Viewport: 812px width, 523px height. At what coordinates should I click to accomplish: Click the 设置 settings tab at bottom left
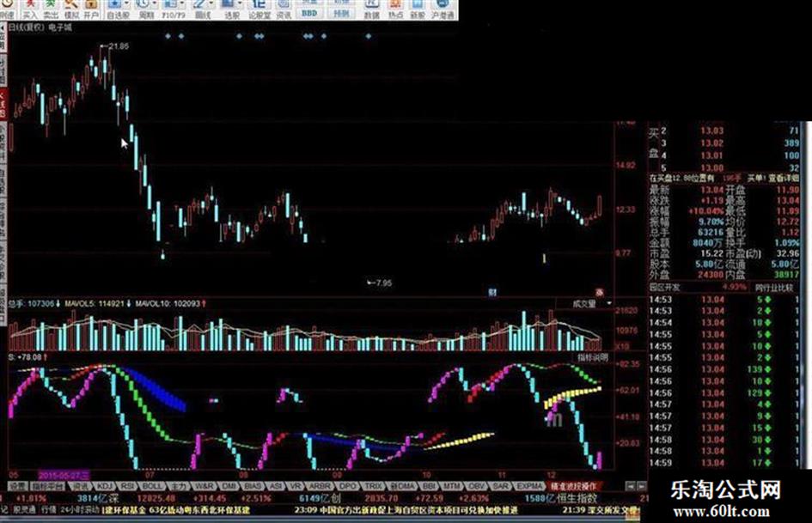[17, 486]
